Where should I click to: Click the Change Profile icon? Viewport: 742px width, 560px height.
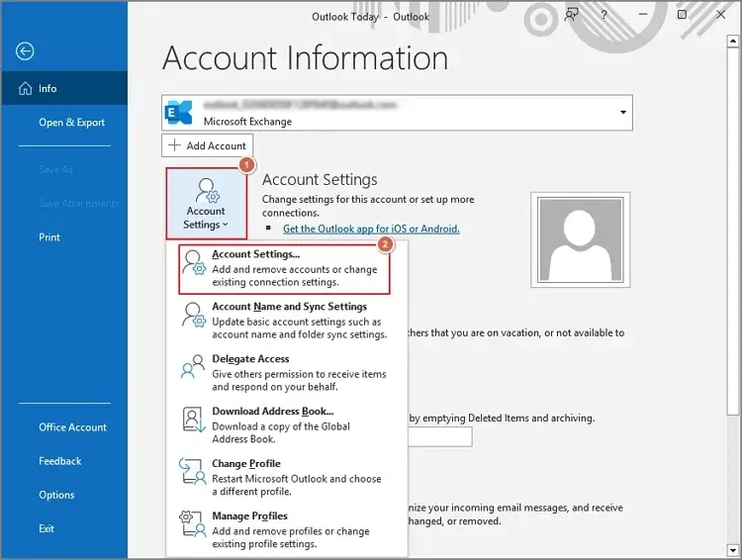tap(193, 472)
